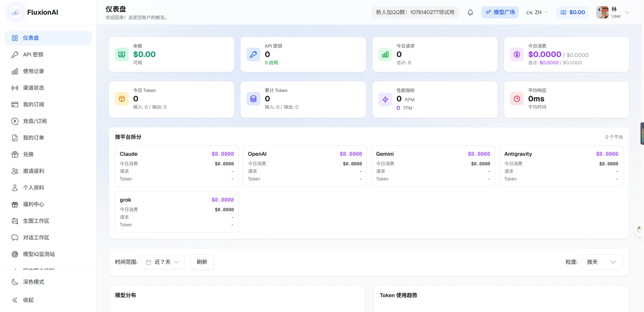Image resolution: width=644 pixels, height=312 pixels.
Task: Click the gift box icon beside 福利中心
Action: (15, 204)
